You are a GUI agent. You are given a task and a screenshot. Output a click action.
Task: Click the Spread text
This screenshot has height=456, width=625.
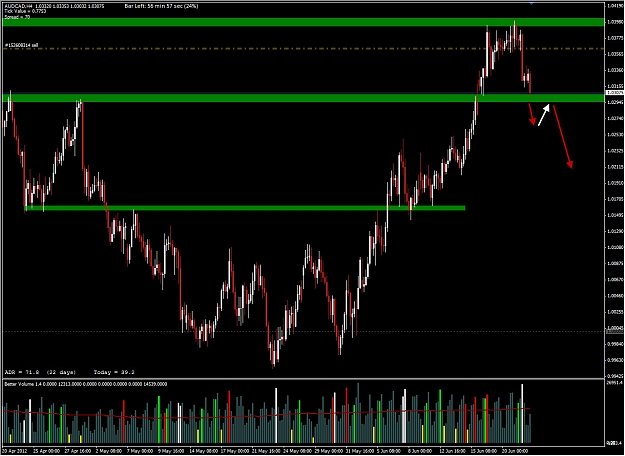(17, 17)
